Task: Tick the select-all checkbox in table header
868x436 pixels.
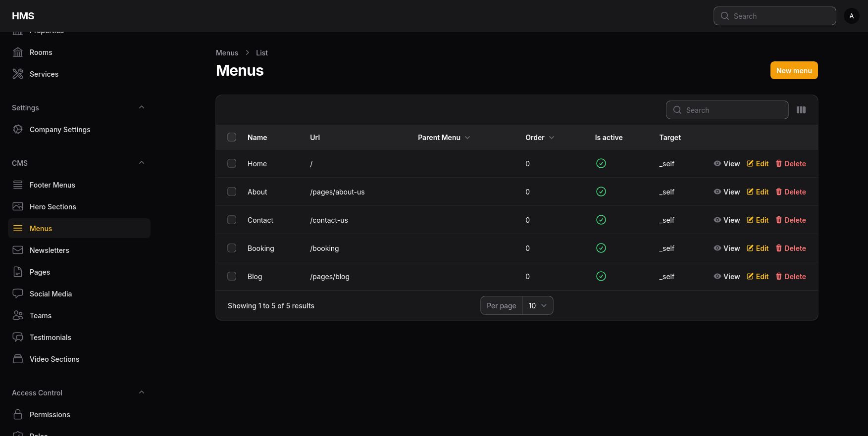Action: [232, 137]
